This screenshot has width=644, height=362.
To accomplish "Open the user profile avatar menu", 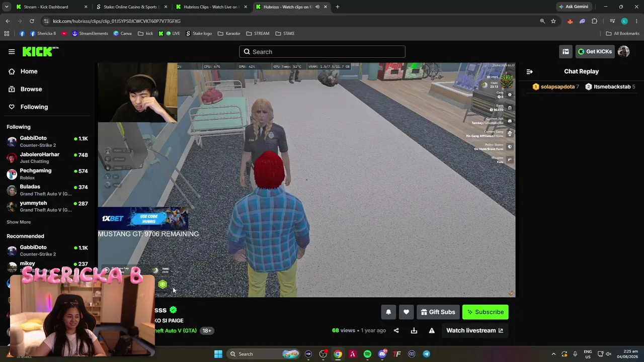I will click(x=623, y=51).
